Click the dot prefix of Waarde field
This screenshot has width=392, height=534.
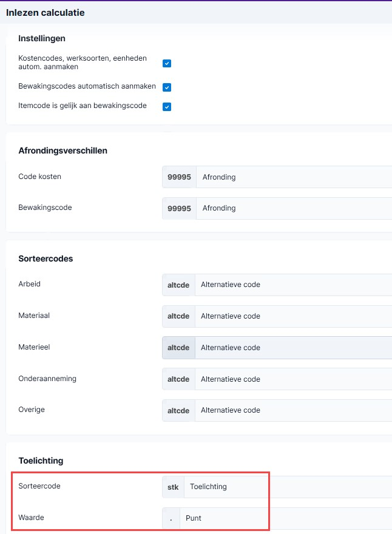171,518
